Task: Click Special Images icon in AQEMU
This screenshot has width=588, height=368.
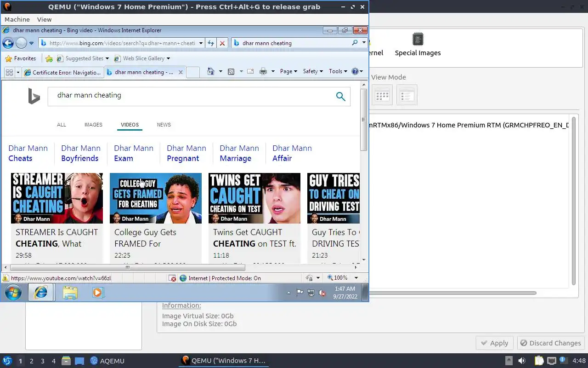Action: (x=418, y=44)
